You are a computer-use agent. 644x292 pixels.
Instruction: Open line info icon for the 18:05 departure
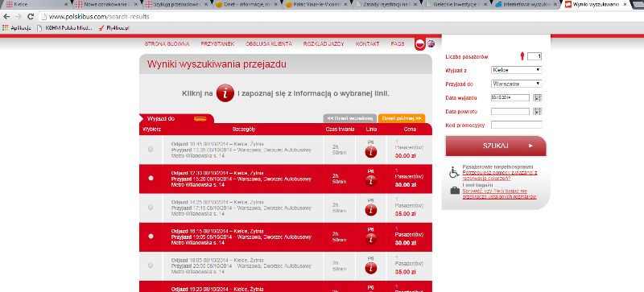[x=371, y=268]
